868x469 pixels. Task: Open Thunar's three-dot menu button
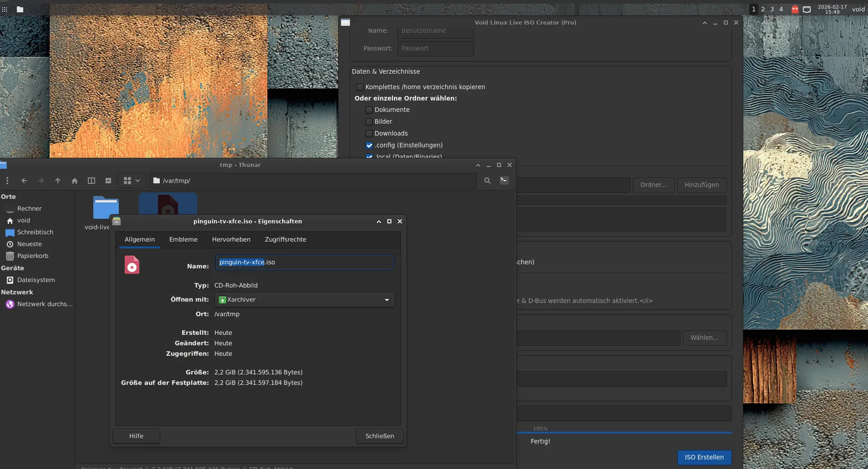click(7, 181)
